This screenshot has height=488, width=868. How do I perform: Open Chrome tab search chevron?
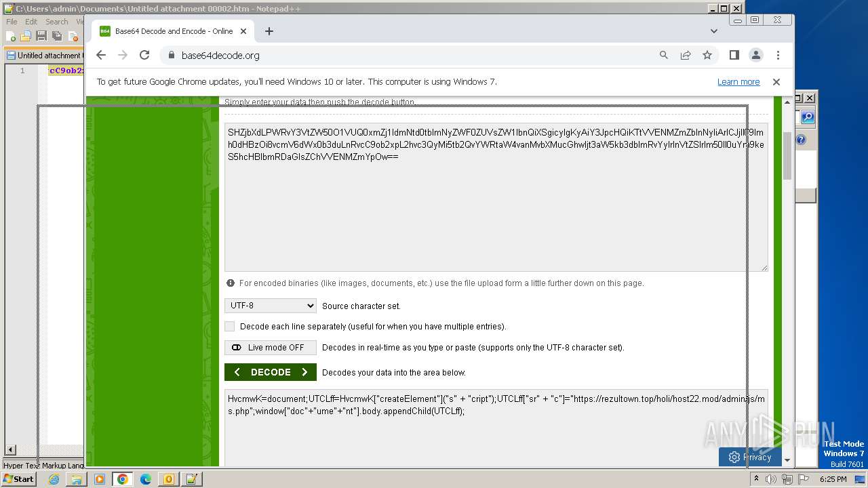tap(713, 31)
